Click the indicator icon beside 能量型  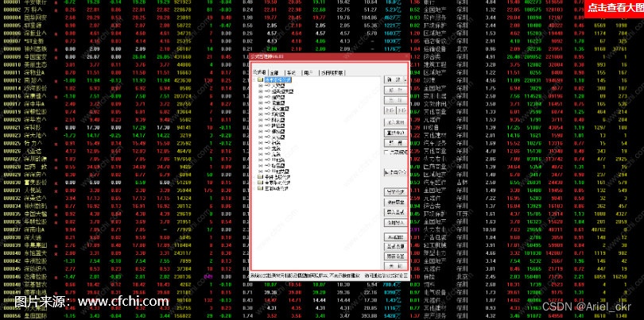point(267,103)
